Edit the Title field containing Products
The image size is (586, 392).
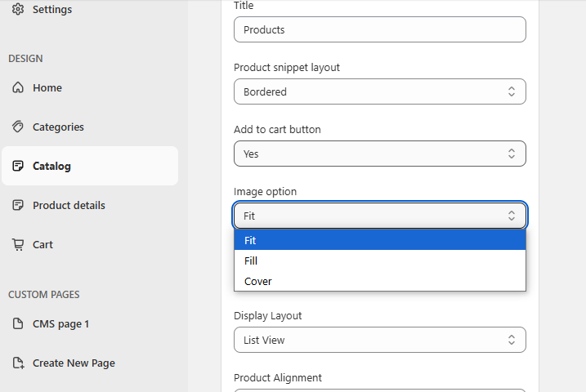[380, 29]
